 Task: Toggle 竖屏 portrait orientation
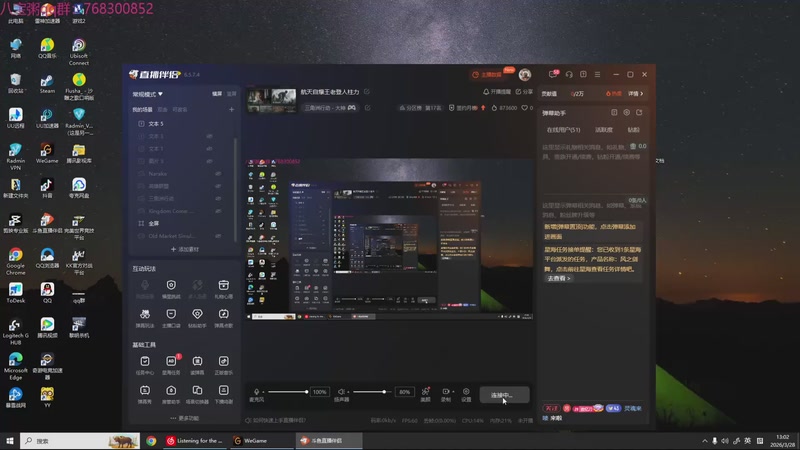232,94
